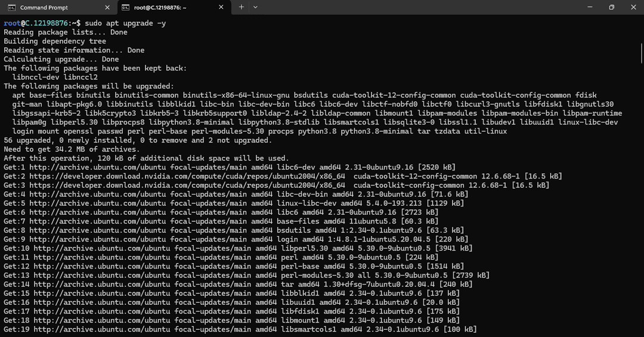Switch to the Command Prompt tab
The width and height of the screenshot is (644, 337).
pos(44,7)
